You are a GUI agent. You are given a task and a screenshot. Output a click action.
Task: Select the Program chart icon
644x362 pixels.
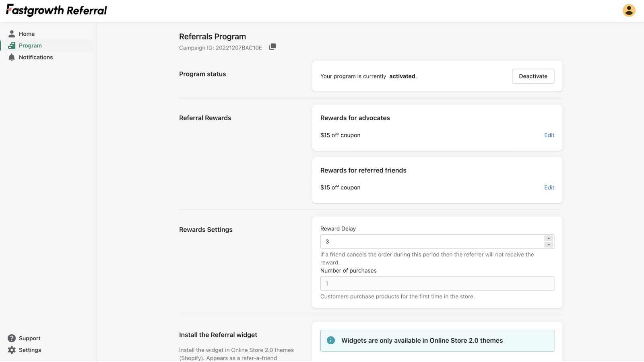[11, 45]
